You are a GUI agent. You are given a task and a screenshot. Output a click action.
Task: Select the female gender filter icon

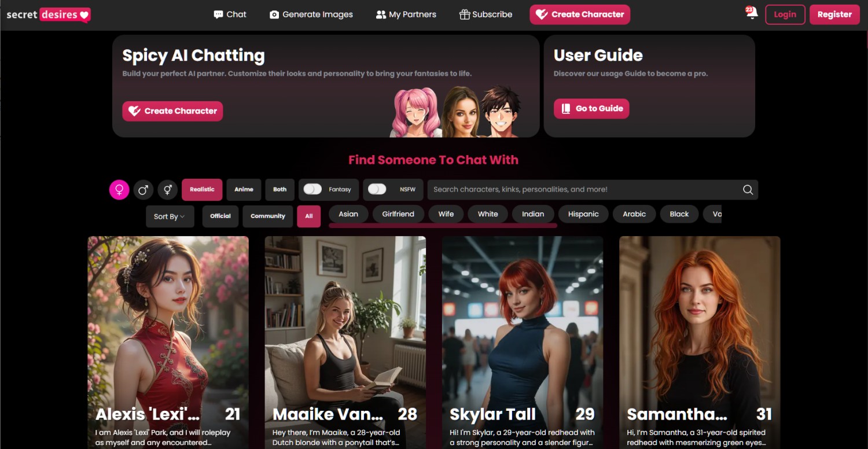(x=119, y=190)
